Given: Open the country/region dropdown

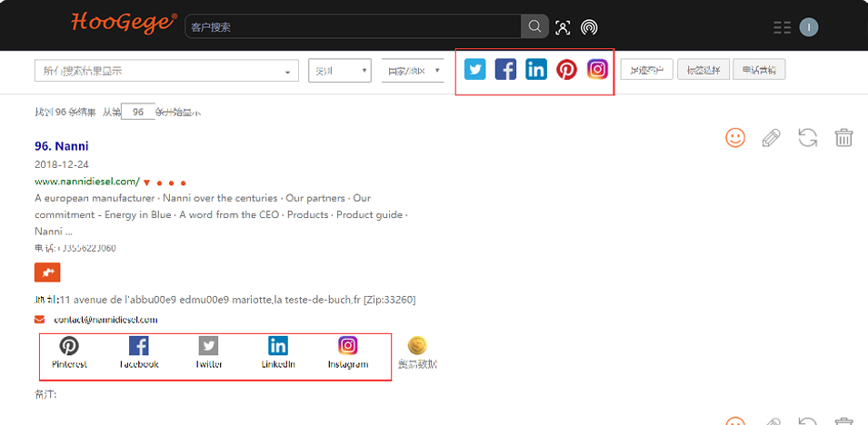Looking at the screenshot, I should coord(413,71).
